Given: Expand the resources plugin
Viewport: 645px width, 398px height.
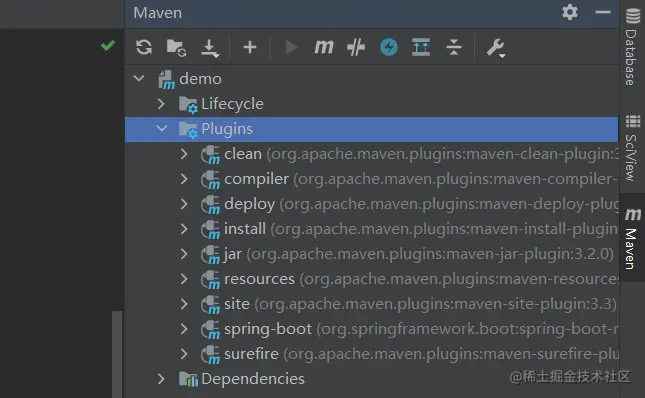Looking at the screenshot, I should [184, 279].
